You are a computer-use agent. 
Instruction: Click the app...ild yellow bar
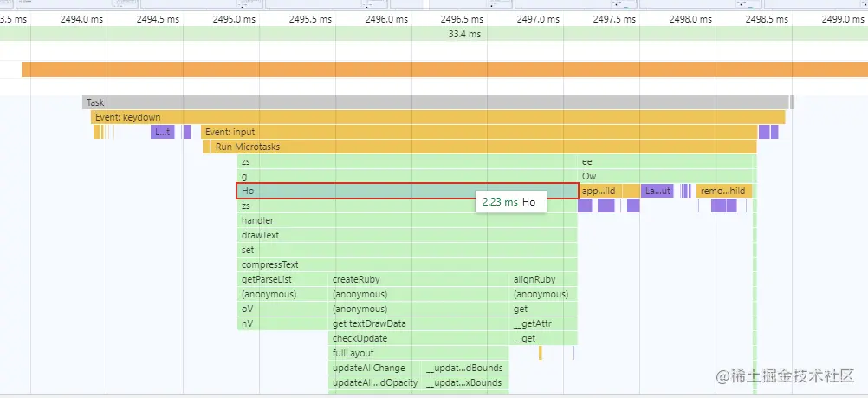[x=600, y=191]
